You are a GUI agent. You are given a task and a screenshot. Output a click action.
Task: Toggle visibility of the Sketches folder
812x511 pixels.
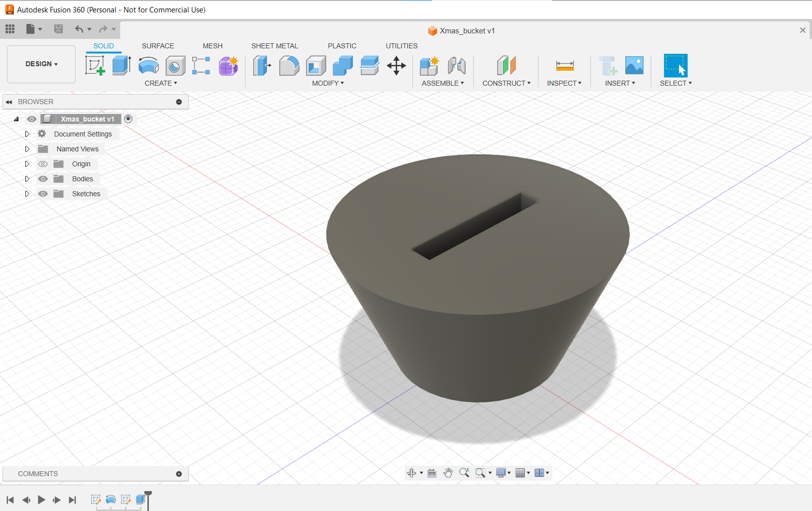click(x=43, y=194)
